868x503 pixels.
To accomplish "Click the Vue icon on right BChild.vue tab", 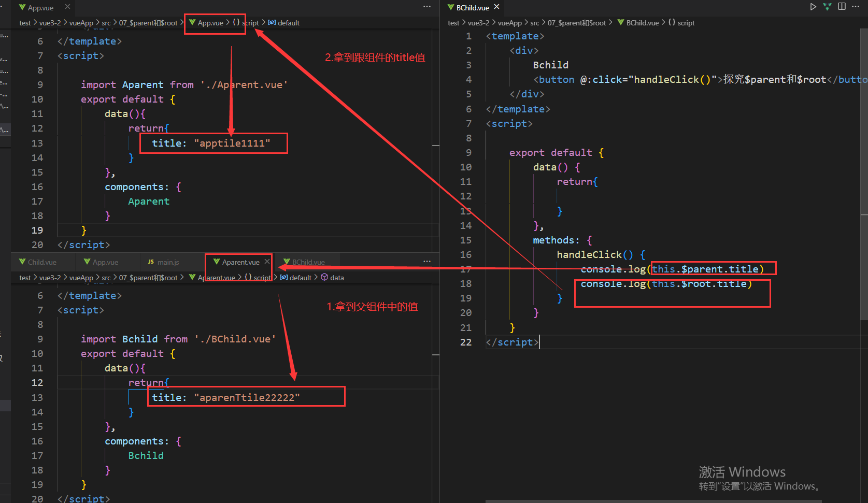I will coord(451,7).
